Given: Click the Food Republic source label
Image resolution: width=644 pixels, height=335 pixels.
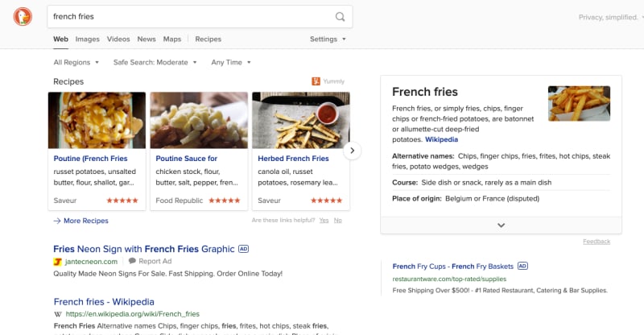Looking at the screenshot, I should coord(179,201).
